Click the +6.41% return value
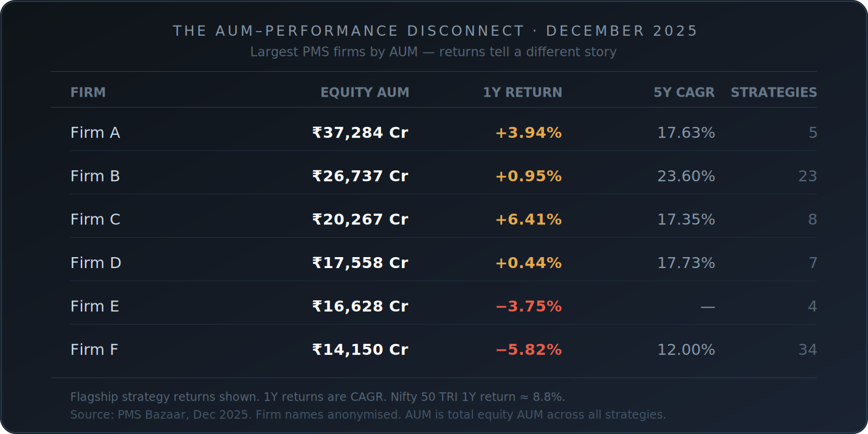868x434 pixels. pyautogui.click(x=528, y=219)
